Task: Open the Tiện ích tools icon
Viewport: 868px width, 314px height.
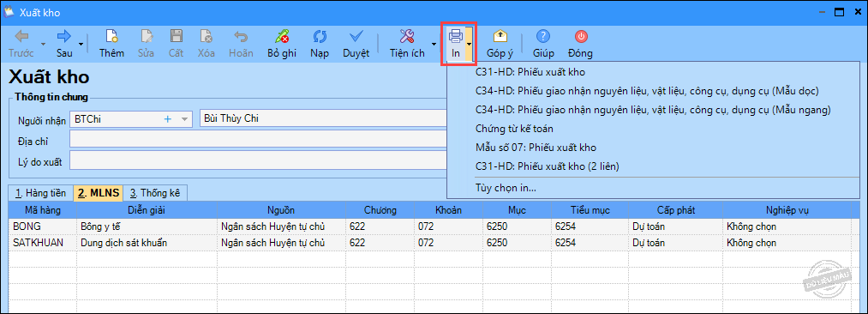Action: coord(407,37)
